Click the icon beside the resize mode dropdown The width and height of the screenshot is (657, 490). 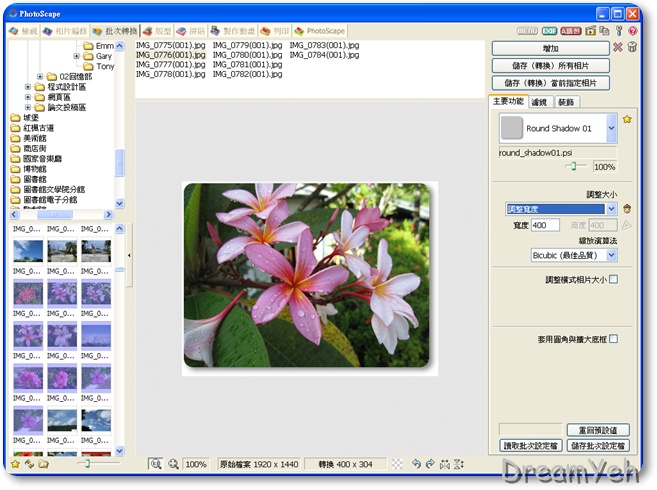[x=627, y=209]
